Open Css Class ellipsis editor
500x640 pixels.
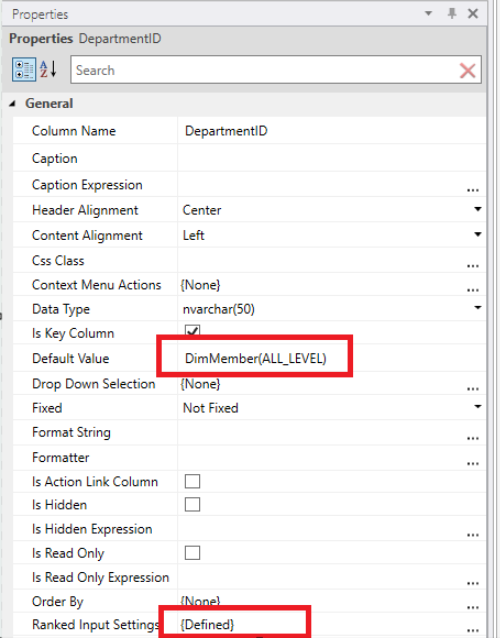pyautogui.click(x=473, y=266)
